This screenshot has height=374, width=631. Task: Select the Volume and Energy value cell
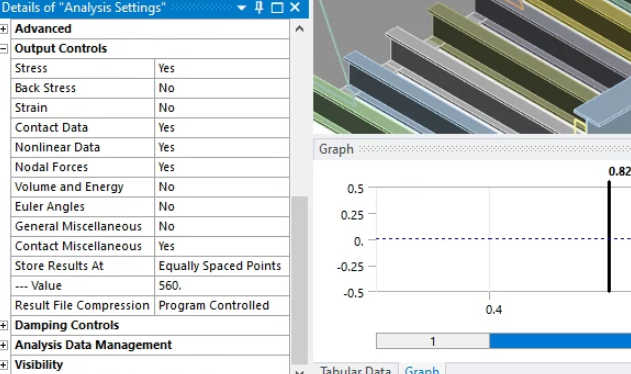click(222, 187)
